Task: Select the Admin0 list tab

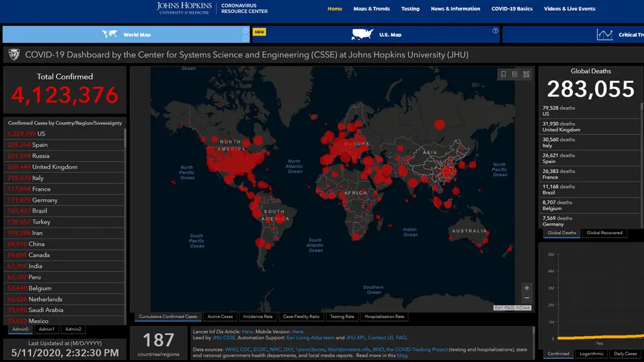Action: [20, 329]
